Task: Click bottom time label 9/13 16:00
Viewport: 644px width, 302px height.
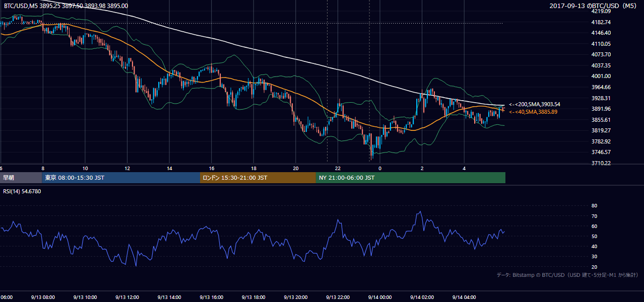Action: click(211, 297)
